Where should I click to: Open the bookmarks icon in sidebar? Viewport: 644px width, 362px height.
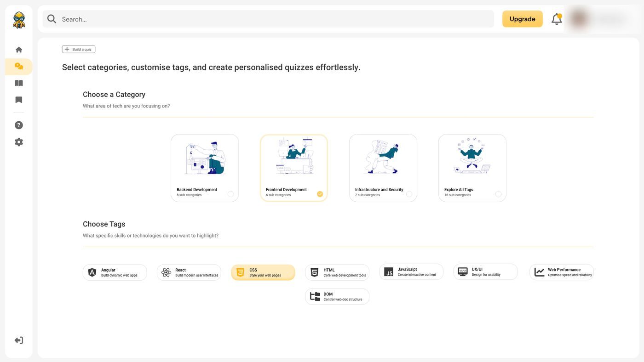pos(19,100)
